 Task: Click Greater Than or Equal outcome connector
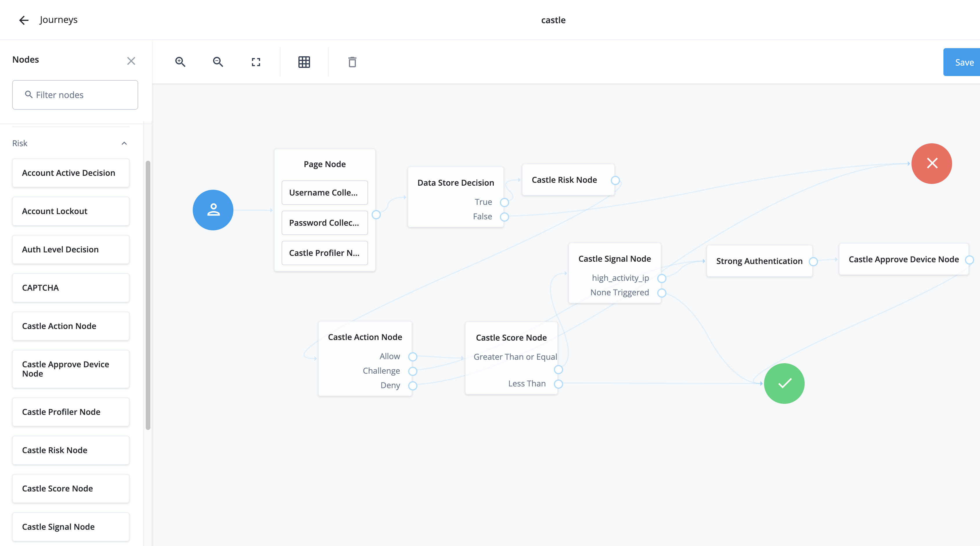coord(558,370)
